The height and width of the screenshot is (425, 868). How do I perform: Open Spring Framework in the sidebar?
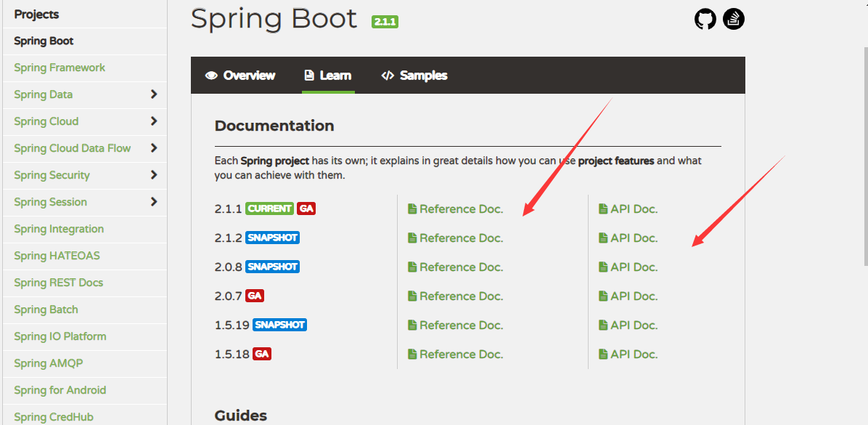[x=60, y=68]
